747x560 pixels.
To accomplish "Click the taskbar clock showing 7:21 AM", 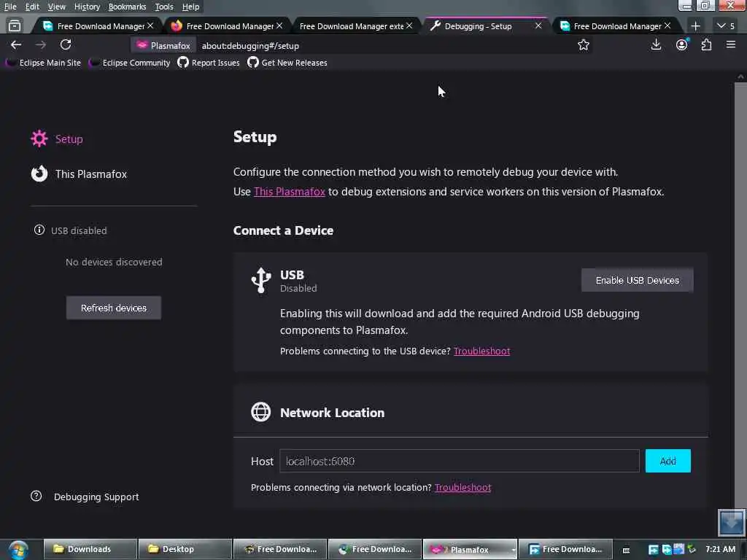I will pos(720,549).
